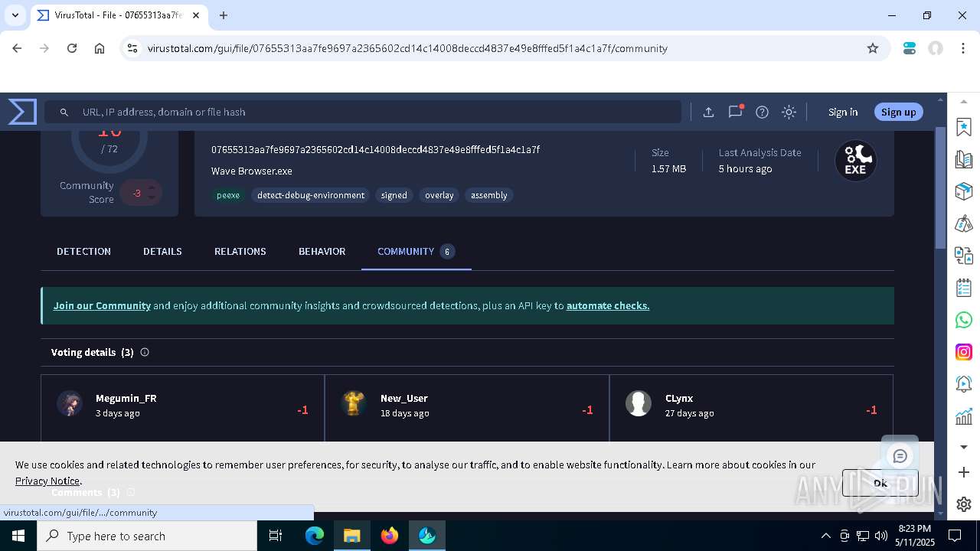This screenshot has height=551, width=980.
Task: Open the sidebar settings gear
Action: (x=964, y=504)
